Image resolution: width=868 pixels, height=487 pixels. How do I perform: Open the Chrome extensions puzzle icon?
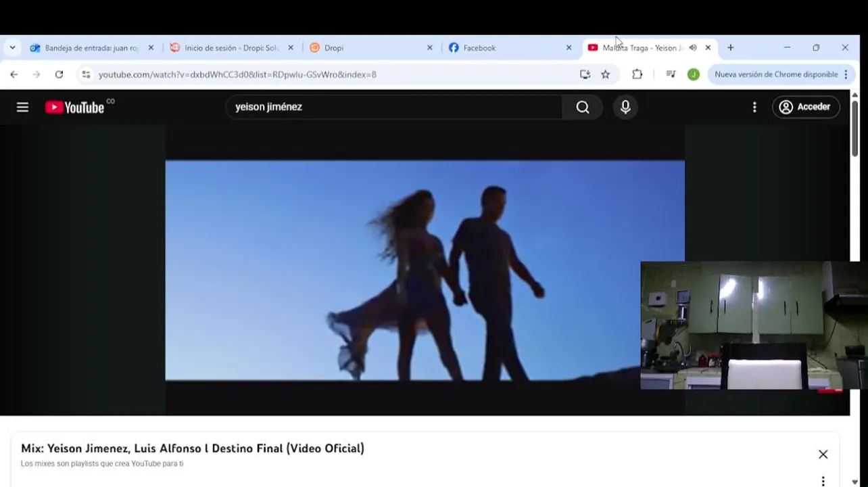point(637,74)
